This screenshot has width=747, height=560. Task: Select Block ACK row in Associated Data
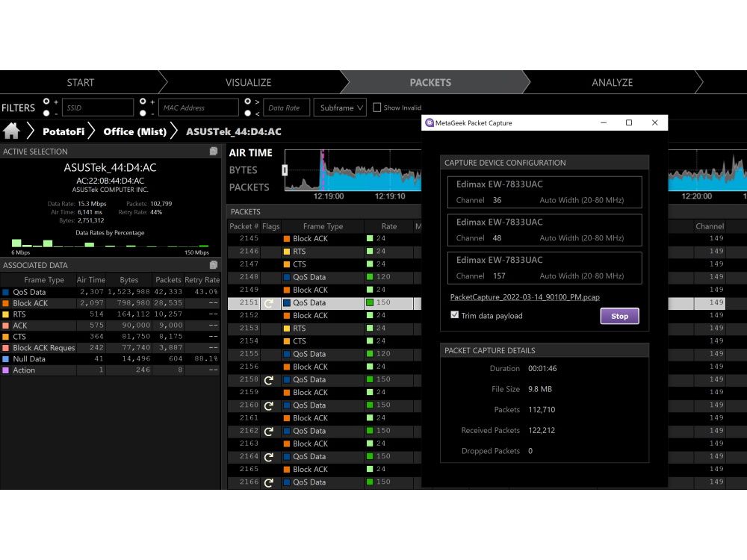coord(110,303)
